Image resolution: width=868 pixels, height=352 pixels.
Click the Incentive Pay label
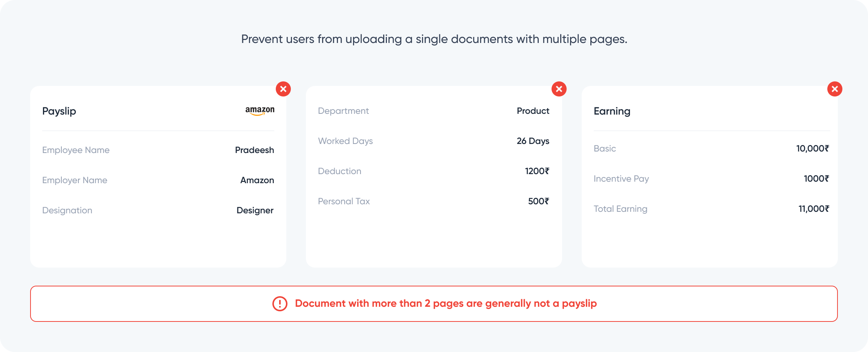point(621,179)
